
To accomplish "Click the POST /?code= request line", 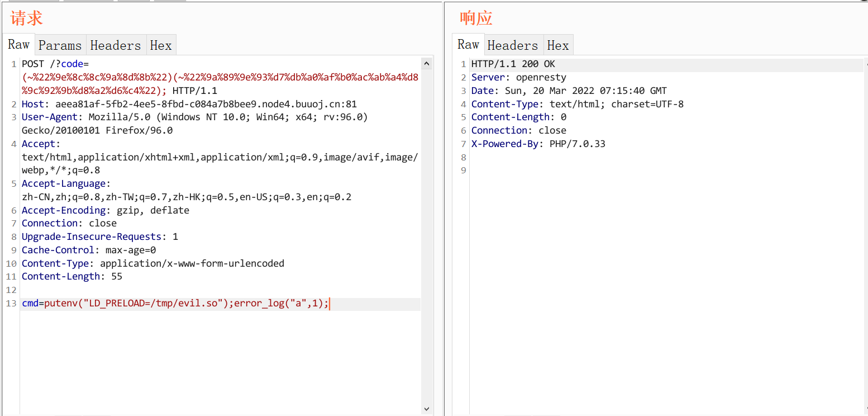I will (x=55, y=64).
